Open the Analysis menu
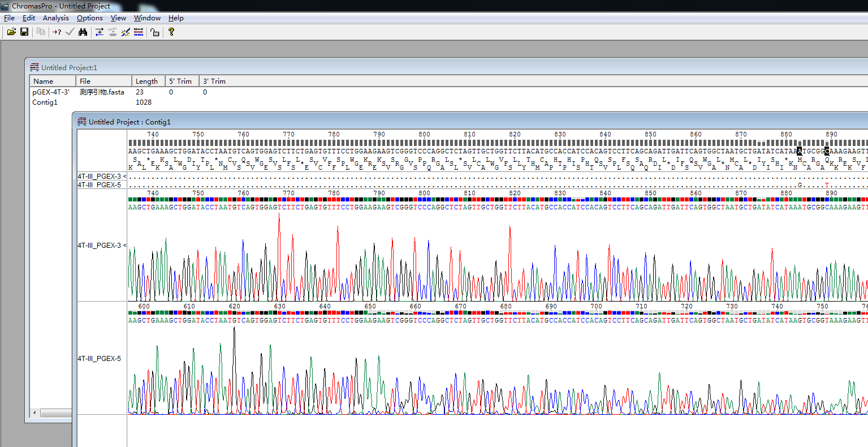The height and width of the screenshot is (447, 868). click(56, 18)
